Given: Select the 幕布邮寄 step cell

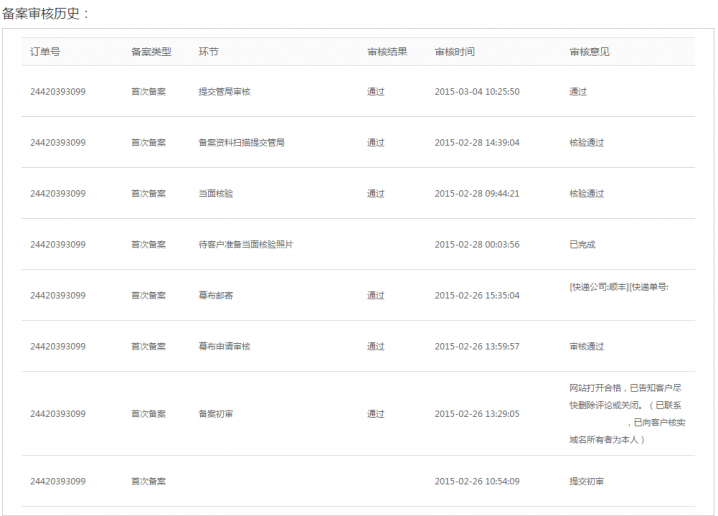Looking at the screenshot, I should (x=215, y=296).
